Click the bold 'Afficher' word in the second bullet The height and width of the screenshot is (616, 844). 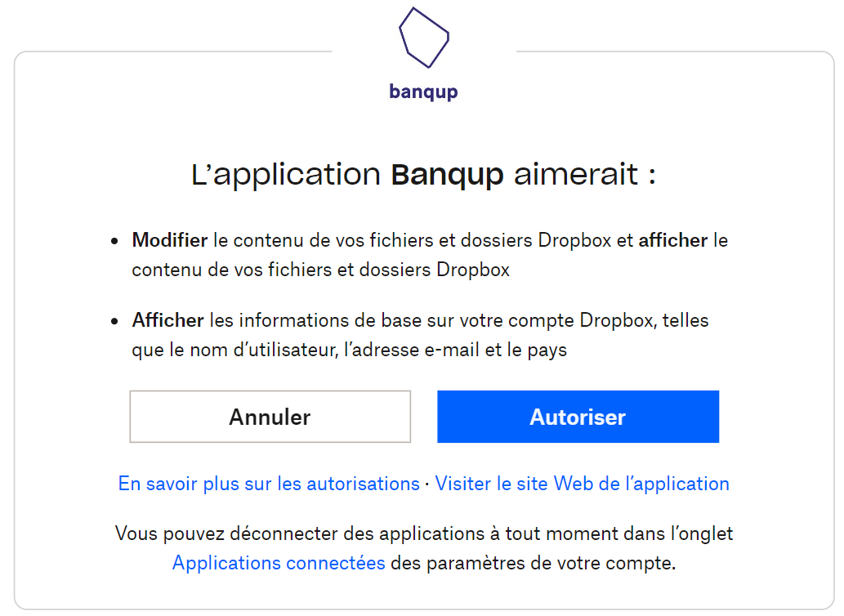[x=168, y=320]
